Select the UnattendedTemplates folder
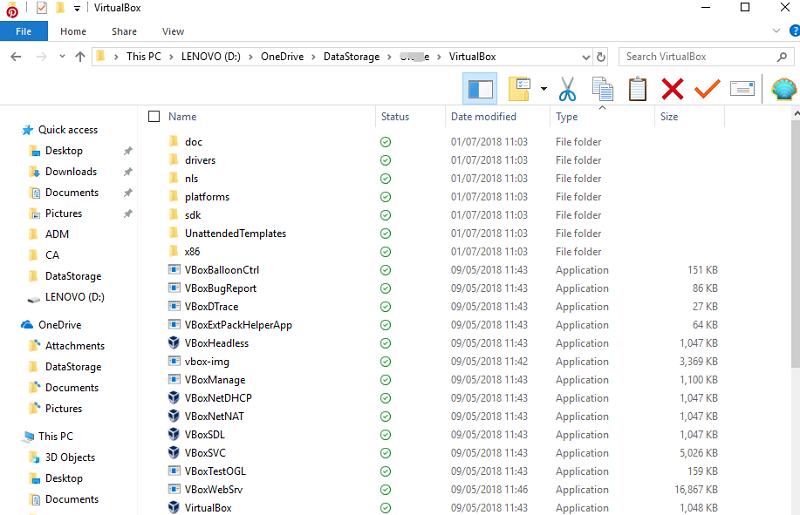Image resolution: width=800 pixels, height=515 pixels. (235, 233)
